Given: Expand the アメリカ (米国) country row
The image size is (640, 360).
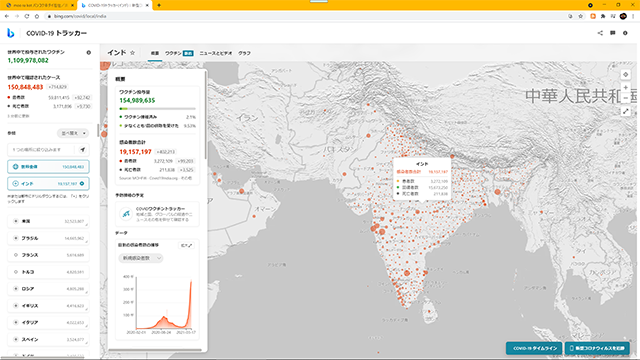Looking at the screenshot, I should (x=48, y=221).
